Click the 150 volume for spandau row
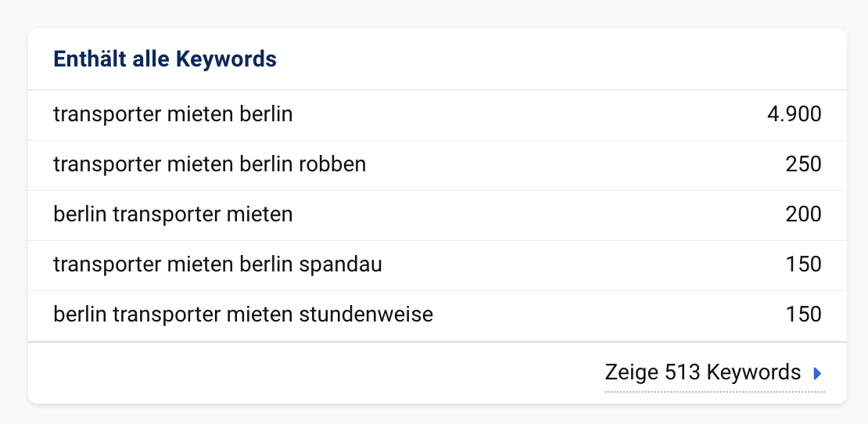The height and width of the screenshot is (424, 868). point(803,264)
